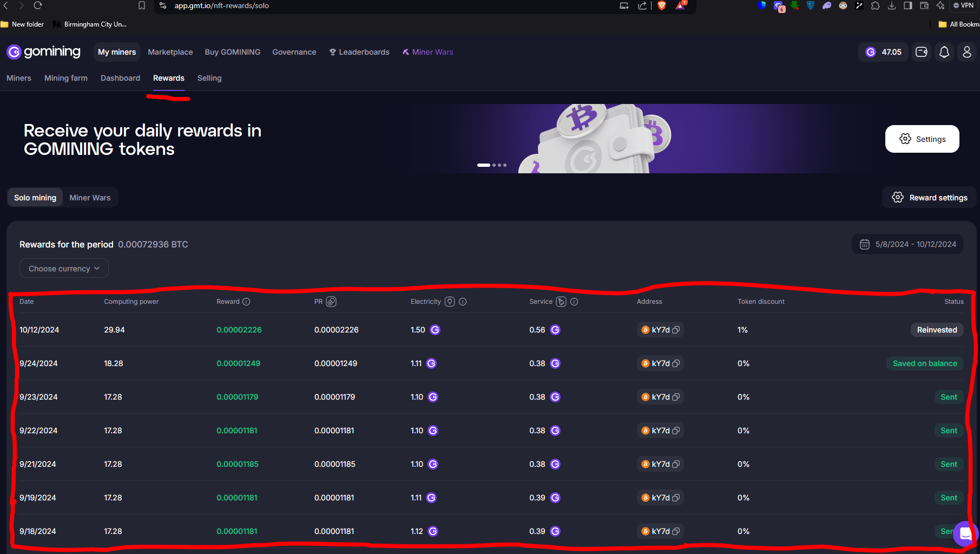Open the calendar icon next to date range
The image size is (980, 554).
[864, 244]
